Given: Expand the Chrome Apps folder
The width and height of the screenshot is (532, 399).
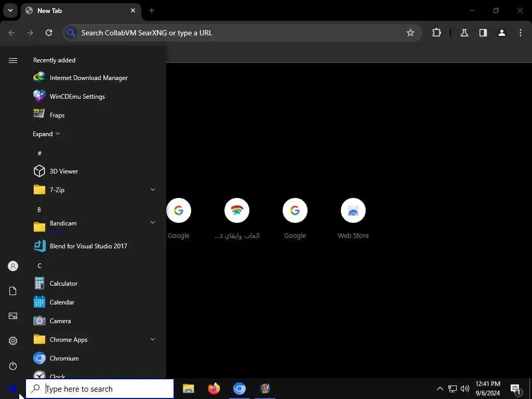Looking at the screenshot, I should pyautogui.click(x=152, y=339).
